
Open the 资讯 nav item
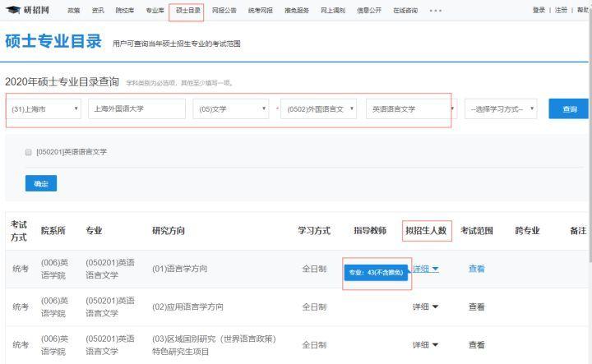(98, 11)
